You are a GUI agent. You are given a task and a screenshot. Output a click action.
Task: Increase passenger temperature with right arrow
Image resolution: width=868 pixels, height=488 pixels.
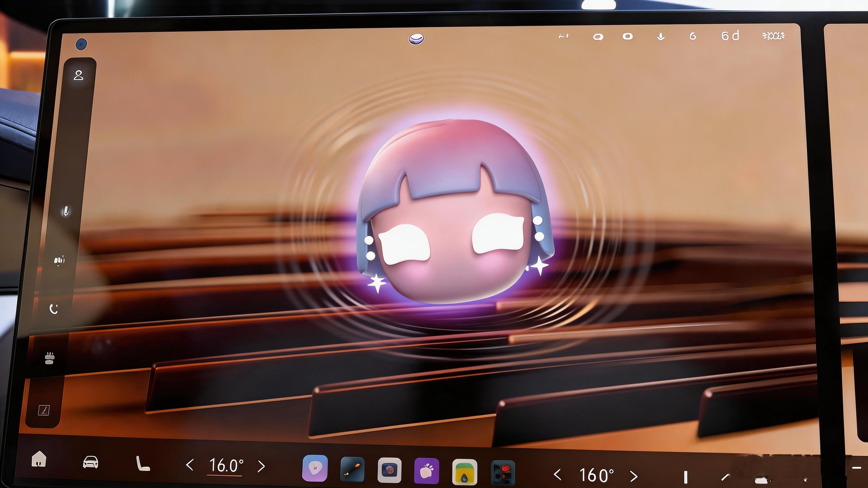tap(633, 476)
